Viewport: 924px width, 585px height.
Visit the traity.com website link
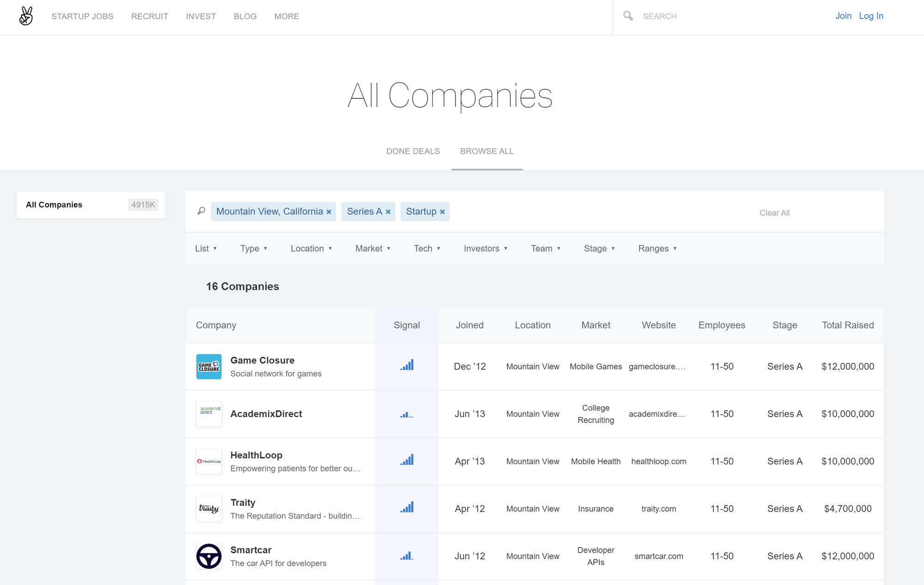coord(659,509)
